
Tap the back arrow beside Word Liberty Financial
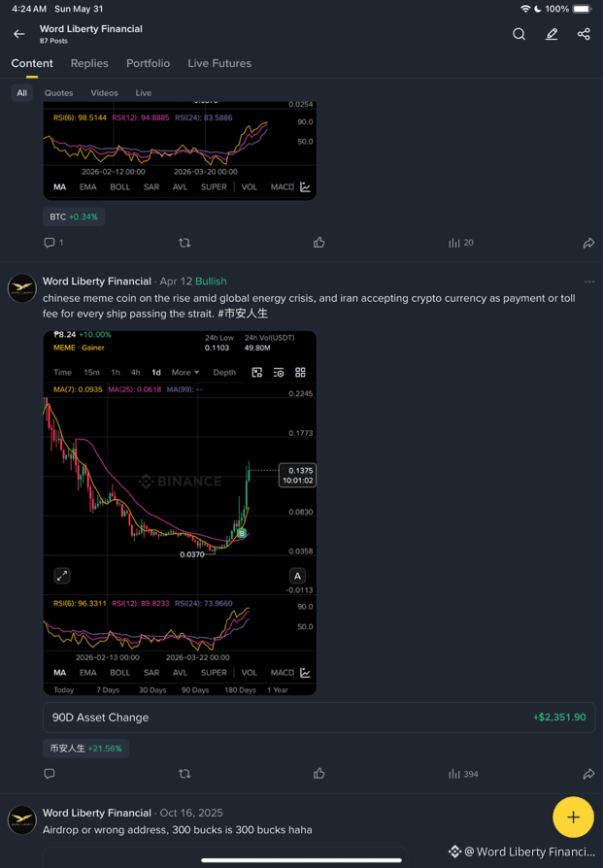(x=19, y=34)
